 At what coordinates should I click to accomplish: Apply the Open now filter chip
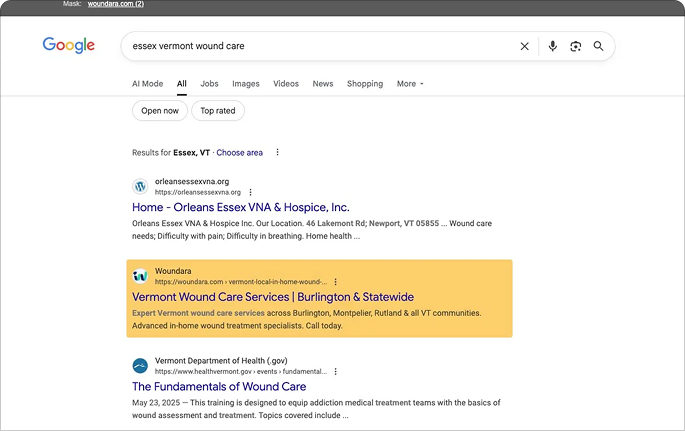click(160, 111)
